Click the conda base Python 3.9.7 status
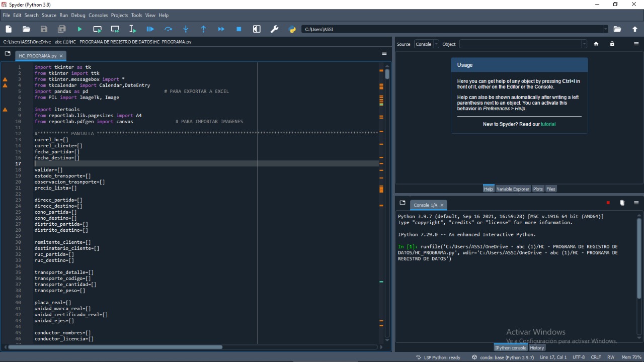Screen dimensions: 644x362 (503, 357)
